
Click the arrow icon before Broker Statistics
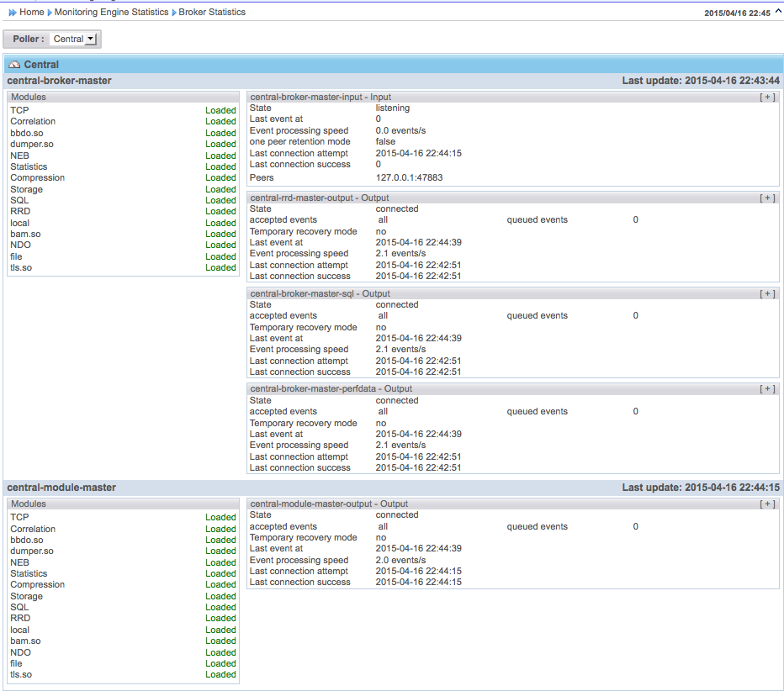coord(174,13)
